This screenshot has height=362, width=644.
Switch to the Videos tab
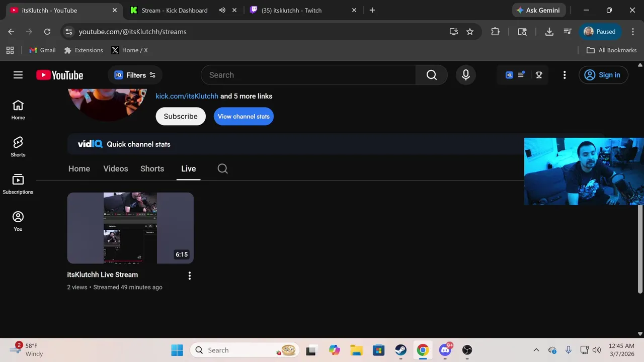pyautogui.click(x=116, y=169)
